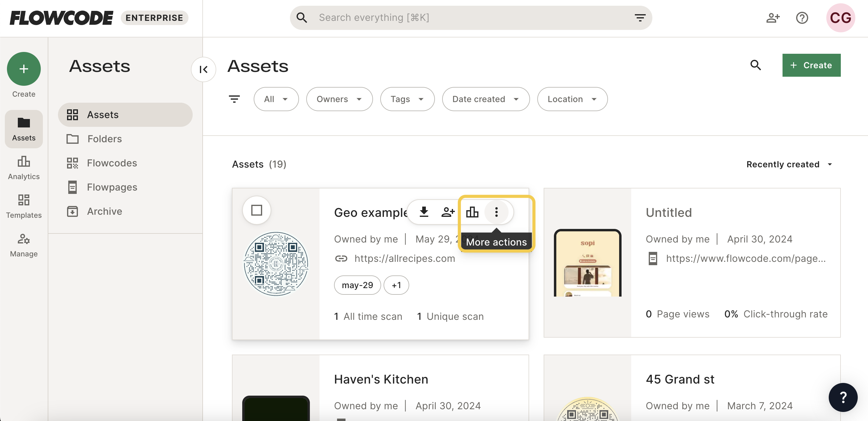
Task: Open the floating help chat bubble
Action: pyautogui.click(x=843, y=397)
